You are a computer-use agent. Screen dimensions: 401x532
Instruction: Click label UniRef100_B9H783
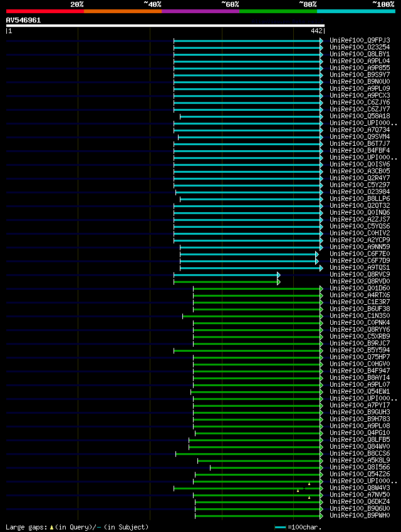point(360,419)
